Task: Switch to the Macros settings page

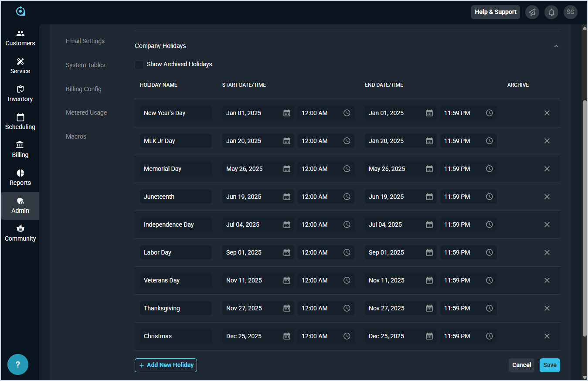Action: coord(76,136)
